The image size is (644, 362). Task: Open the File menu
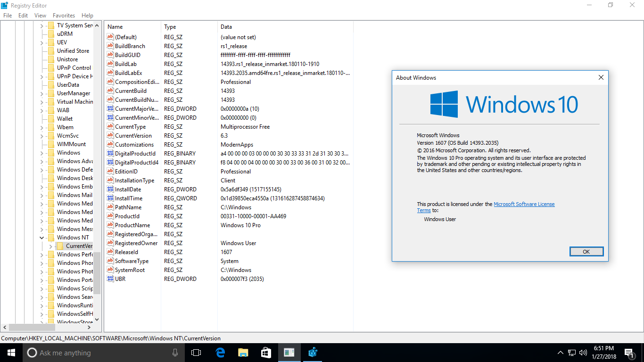click(x=8, y=16)
